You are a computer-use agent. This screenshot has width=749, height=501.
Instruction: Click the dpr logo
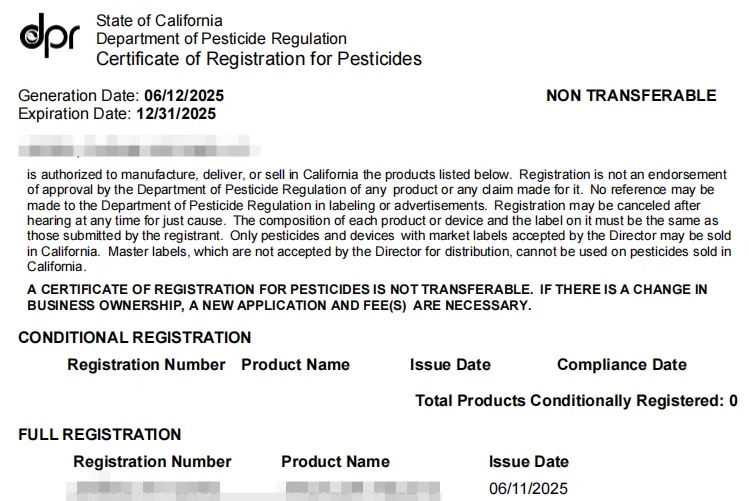[x=50, y=35]
